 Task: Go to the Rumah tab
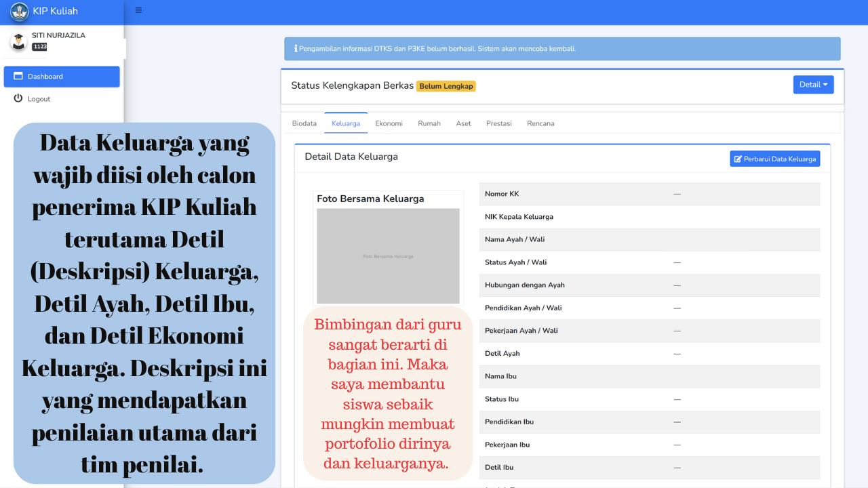point(429,123)
